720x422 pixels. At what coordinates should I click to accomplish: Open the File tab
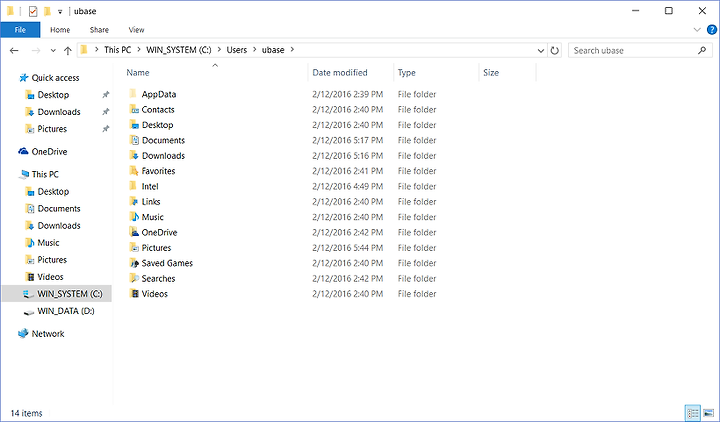click(x=20, y=30)
